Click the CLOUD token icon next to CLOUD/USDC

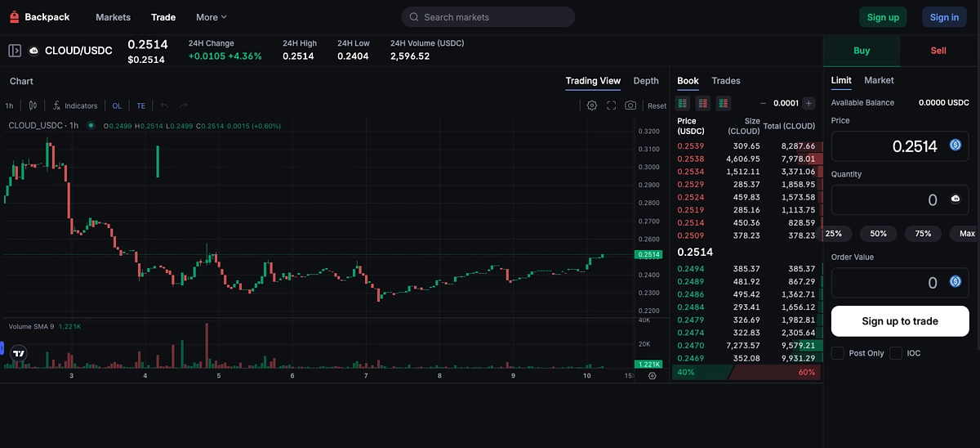[x=34, y=51]
